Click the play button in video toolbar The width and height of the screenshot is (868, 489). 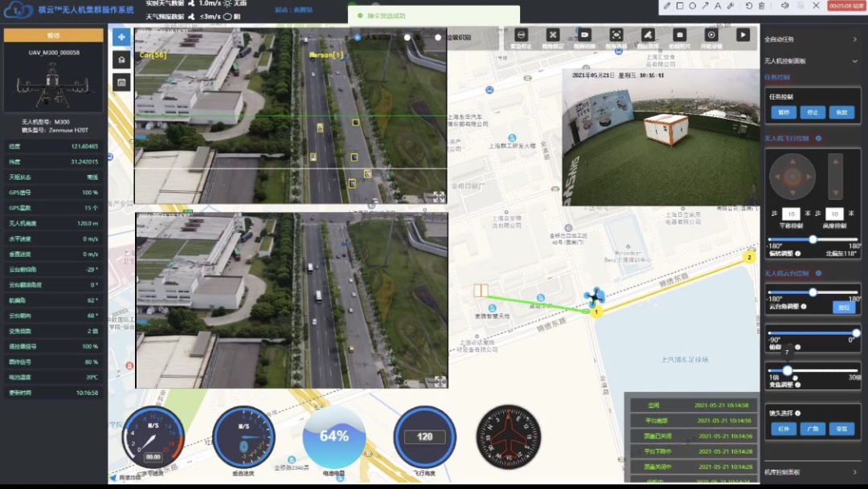click(x=743, y=35)
